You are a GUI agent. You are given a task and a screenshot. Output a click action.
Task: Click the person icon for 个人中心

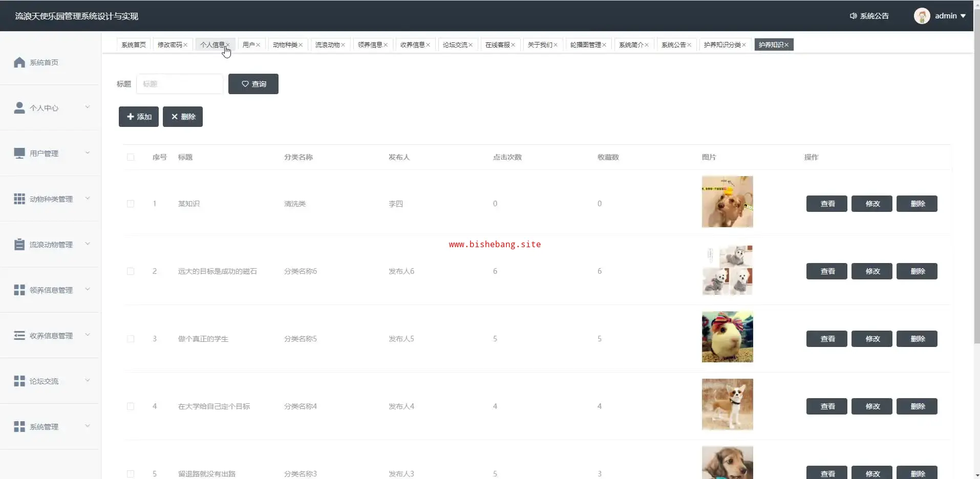coord(19,107)
